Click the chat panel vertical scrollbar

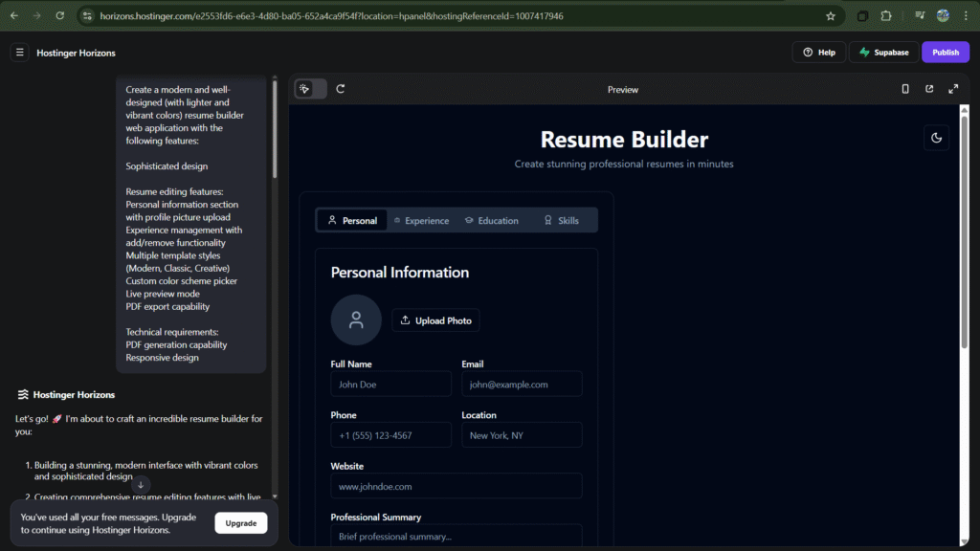click(x=275, y=129)
